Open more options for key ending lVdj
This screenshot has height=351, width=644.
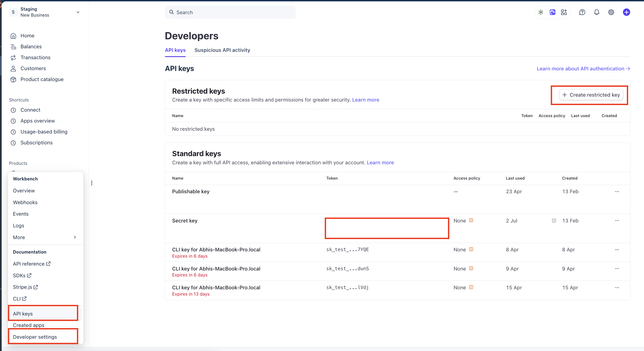pos(617,288)
